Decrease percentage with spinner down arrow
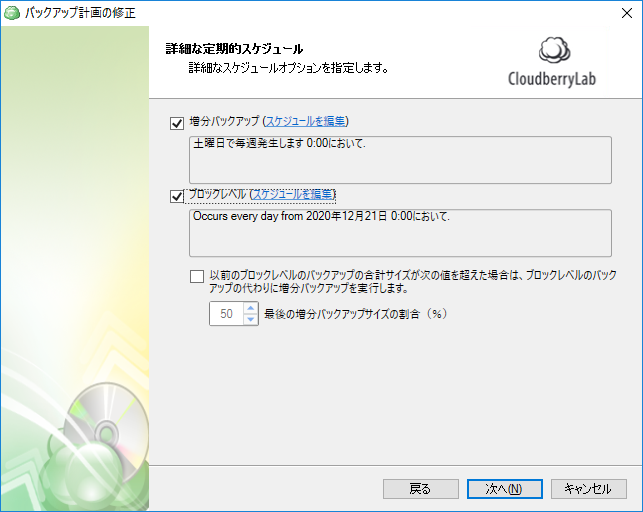 pos(251,319)
